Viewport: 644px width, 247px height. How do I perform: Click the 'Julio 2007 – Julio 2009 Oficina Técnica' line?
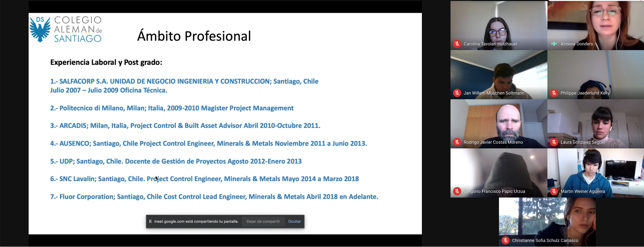tap(109, 90)
